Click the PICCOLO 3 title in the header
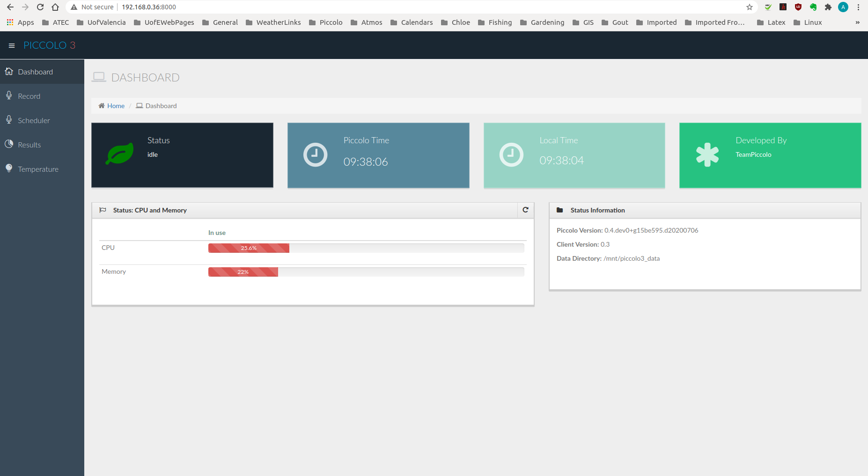Image resolution: width=868 pixels, height=476 pixels. (x=49, y=45)
